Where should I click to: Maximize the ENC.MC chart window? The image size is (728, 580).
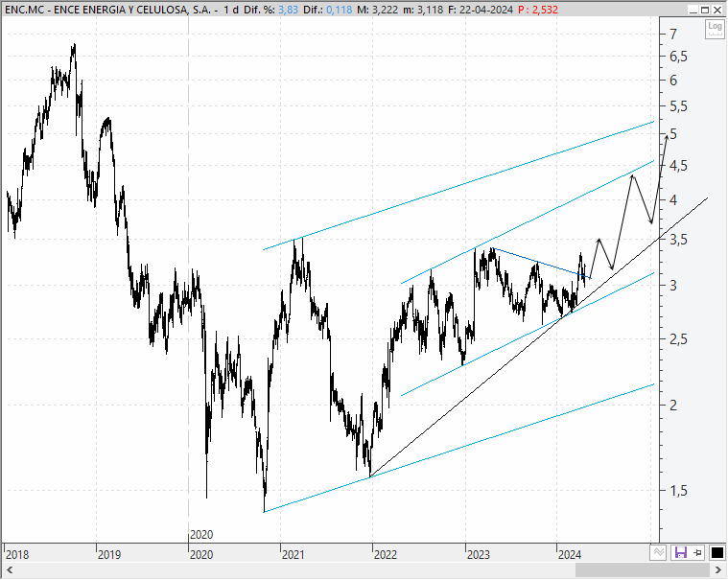[x=705, y=10]
